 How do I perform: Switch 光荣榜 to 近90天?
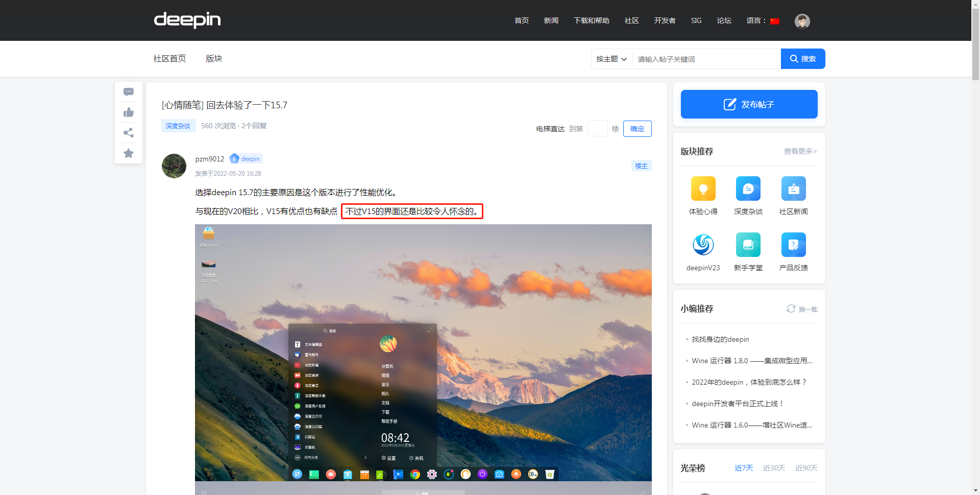[x=806, y=468]
